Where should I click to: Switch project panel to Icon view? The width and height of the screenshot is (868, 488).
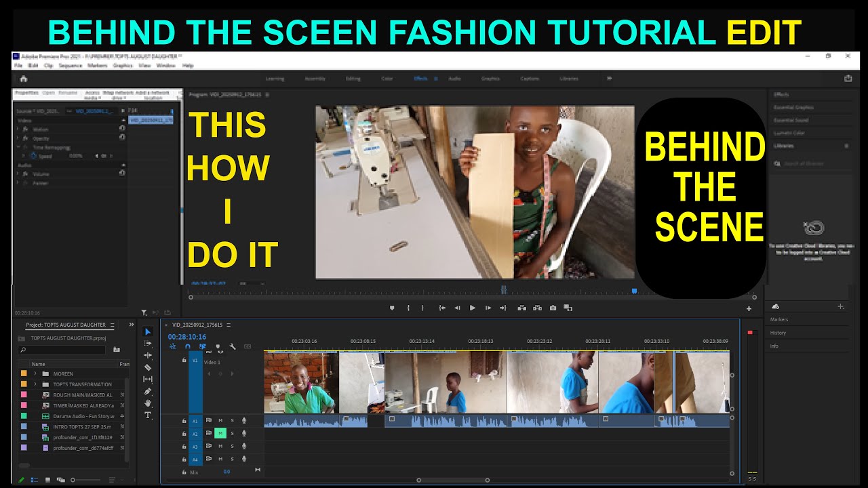47,480
